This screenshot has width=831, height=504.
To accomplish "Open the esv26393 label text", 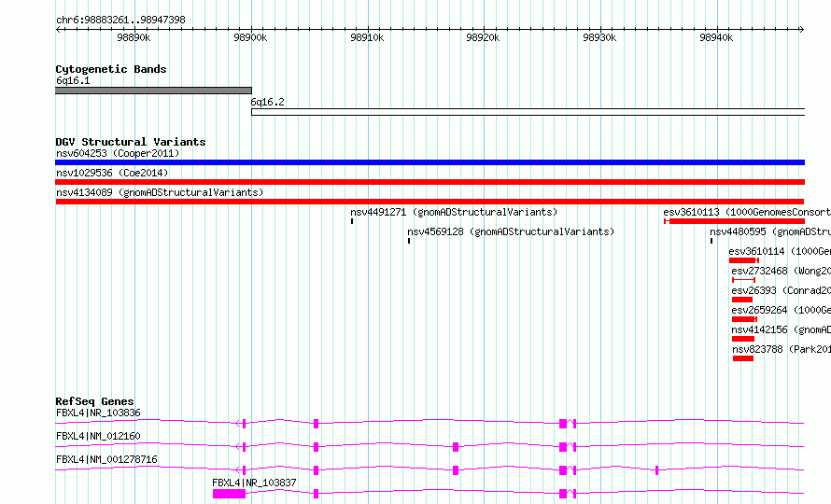I will click(782, 290).
